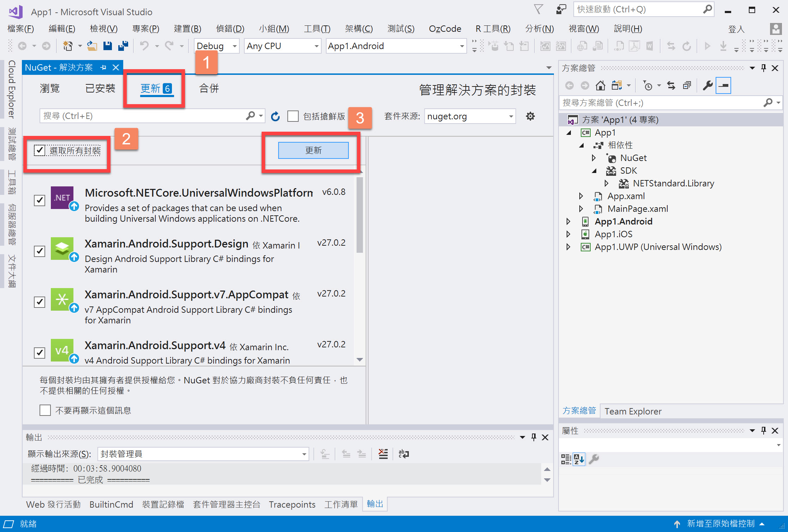788x532 pixels.
Task: Uncheck Microsoft.NETCore.UniversalWindowsPlatform package
Action: click(40, 200)
